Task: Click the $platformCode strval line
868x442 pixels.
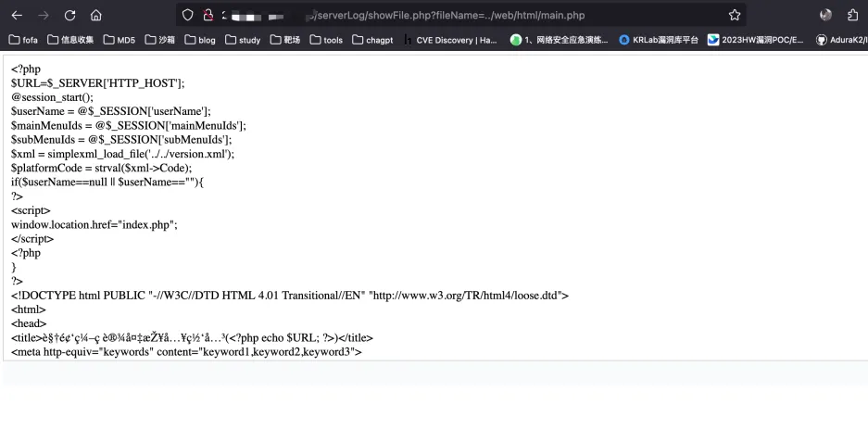Action: click(x=102, y=168)
